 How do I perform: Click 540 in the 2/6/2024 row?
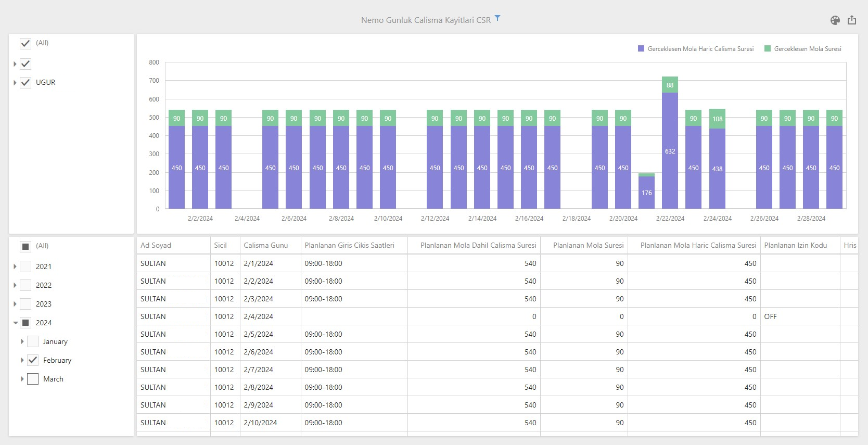(x=474, y=352)
